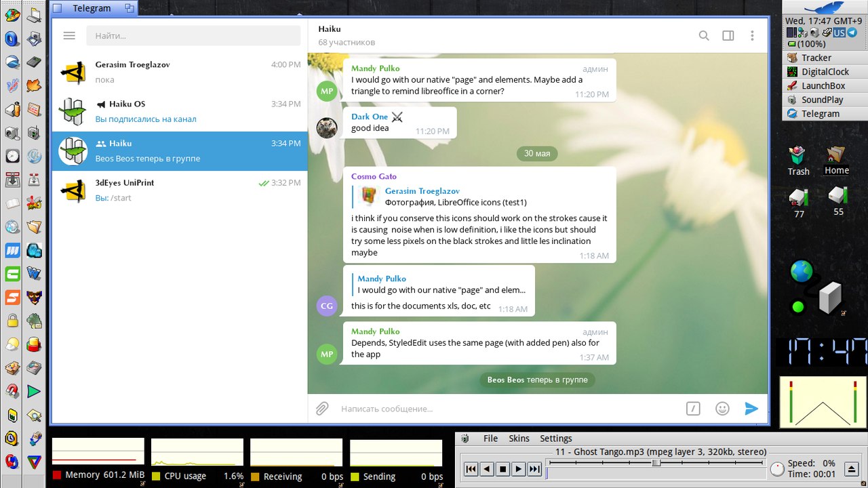Click the purple CG avatar

pos(327,306)
